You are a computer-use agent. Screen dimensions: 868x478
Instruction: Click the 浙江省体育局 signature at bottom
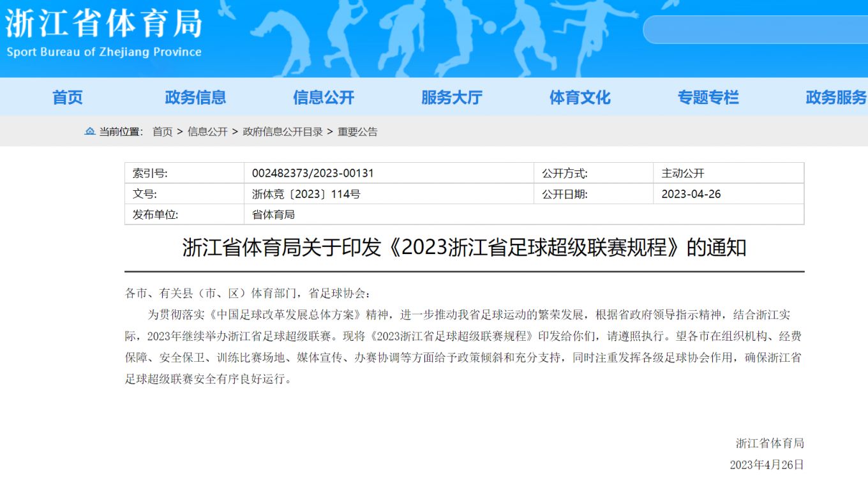click(770, 443)
